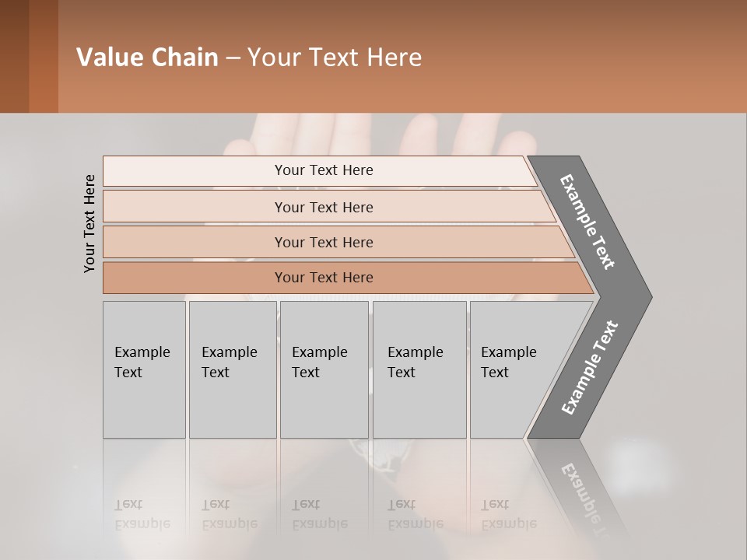The width and height of the screenshot is (747, 560).
Task: Click the lower arrow segment's "Example Text"
Action: coord(590,368)
